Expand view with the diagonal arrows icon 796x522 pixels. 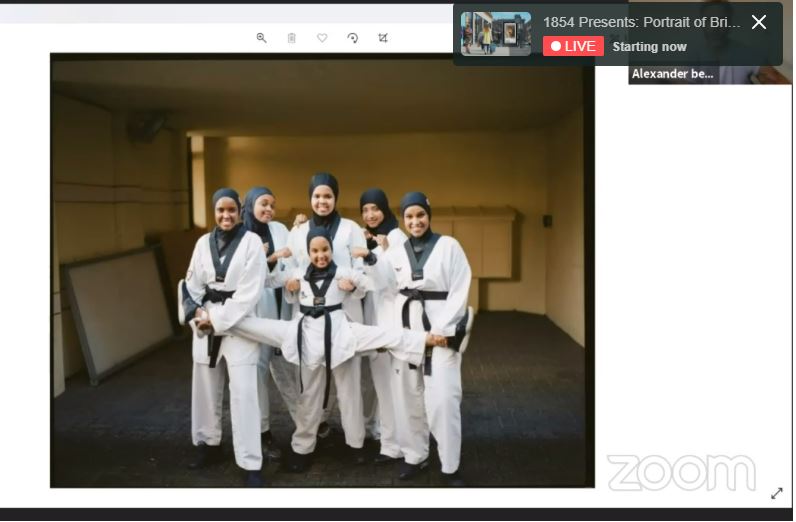pos(777,493)
